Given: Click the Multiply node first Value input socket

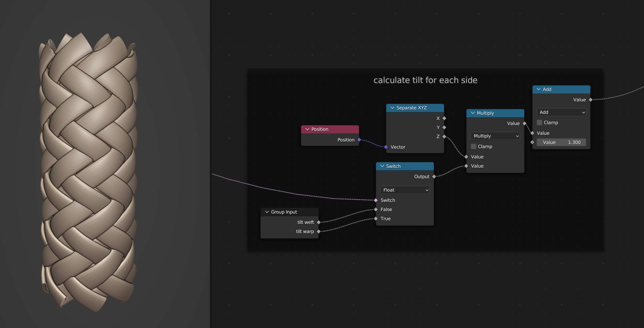Looking at the screenshot, I should pyautogui.click(x=466, y=157).
